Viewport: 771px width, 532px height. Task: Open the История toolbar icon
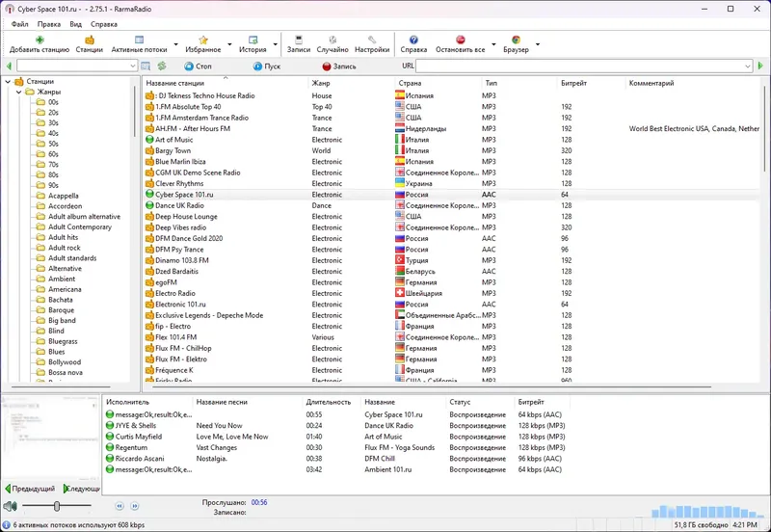click(253, 40)
